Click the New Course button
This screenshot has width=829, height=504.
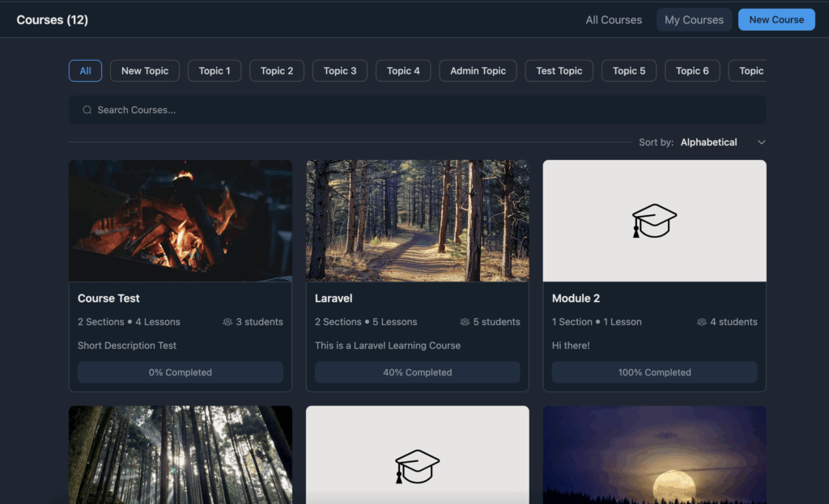pyautogui.click(x=776, y=19)
